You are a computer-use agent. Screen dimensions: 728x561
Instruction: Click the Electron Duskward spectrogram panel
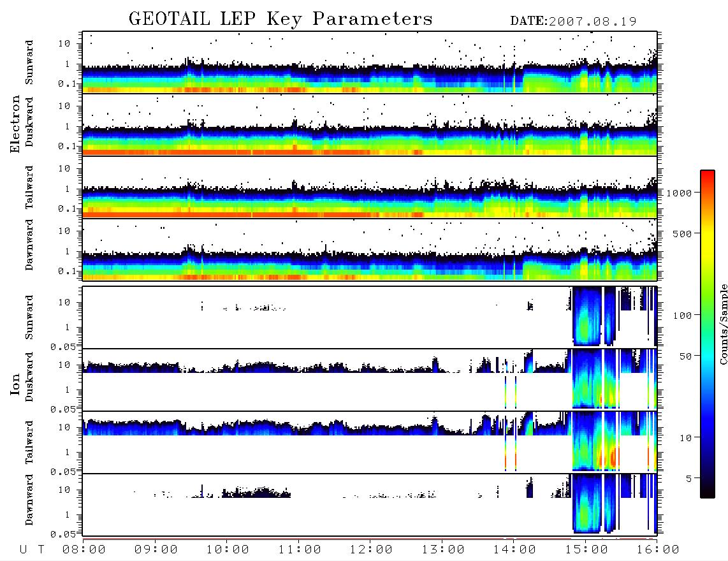pos(370,124)
